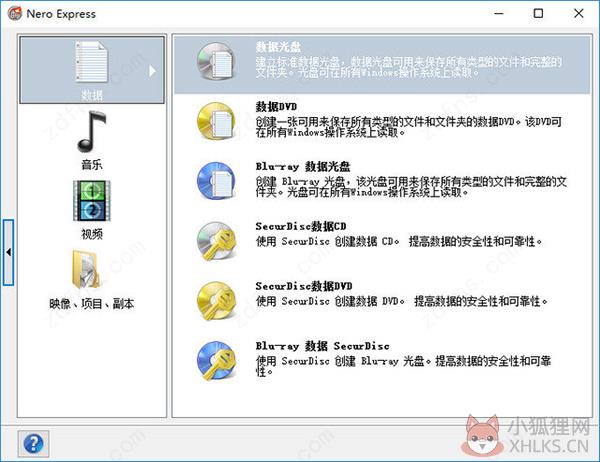This screenshot has height=462, width=600.
Task: Toggle the left side panel collapse arrow
Action: tap(8, 252)
